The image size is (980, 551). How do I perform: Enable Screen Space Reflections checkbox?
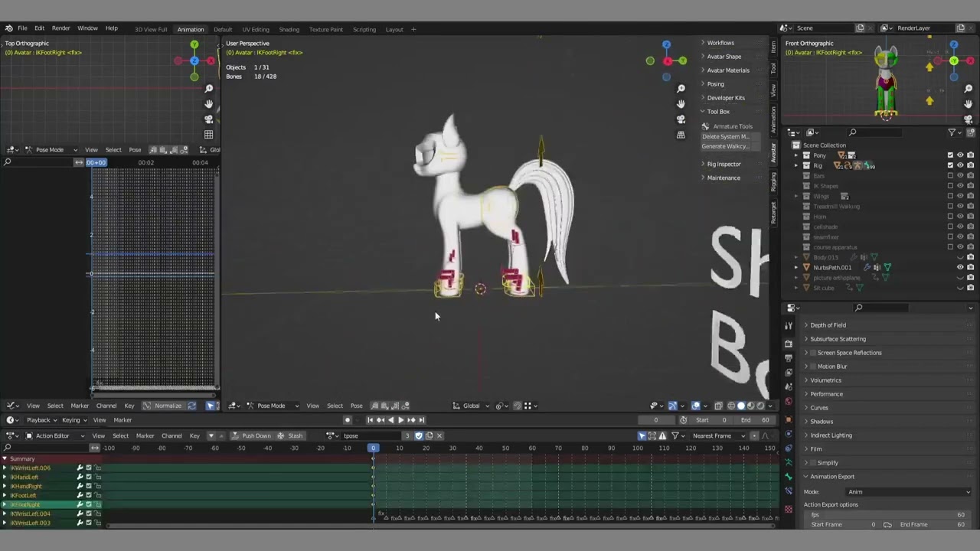coord(813,353)
